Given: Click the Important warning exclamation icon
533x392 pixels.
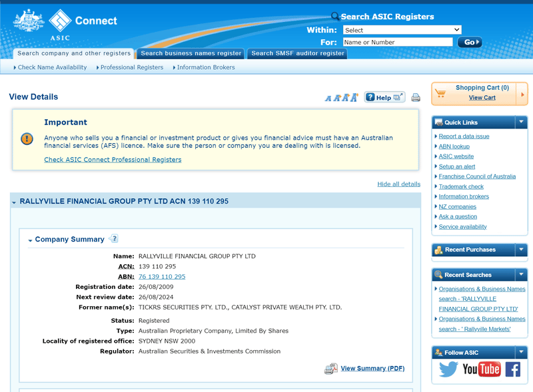Looking at the screenshot, I should pos(27,138).
